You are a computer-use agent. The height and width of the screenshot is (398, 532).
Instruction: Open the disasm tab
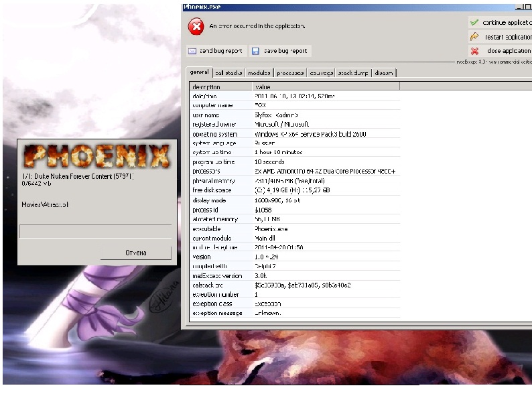point(384,73)
